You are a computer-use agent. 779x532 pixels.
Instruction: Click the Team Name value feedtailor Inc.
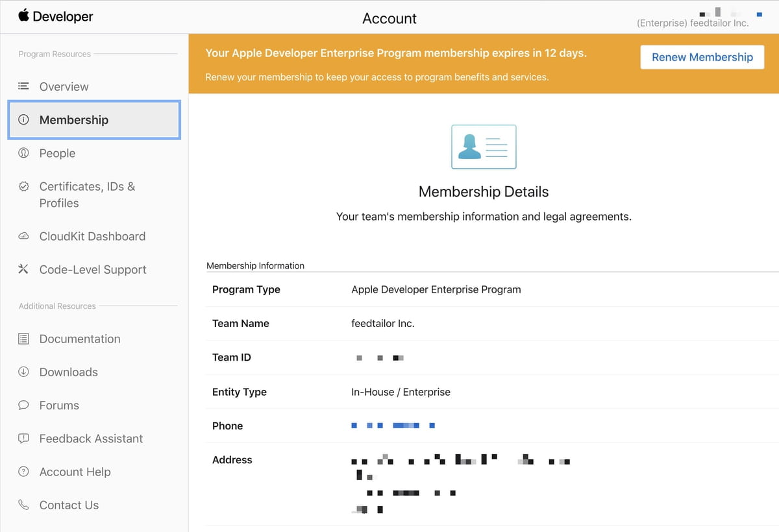(x=383, y=323)
